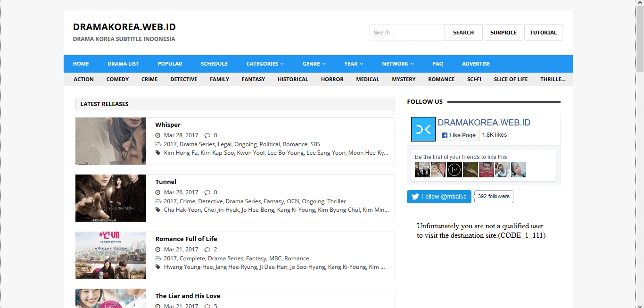
Task: Select the Fantasy genre tab
Action: pyautogui.click(x=253, y=79)
